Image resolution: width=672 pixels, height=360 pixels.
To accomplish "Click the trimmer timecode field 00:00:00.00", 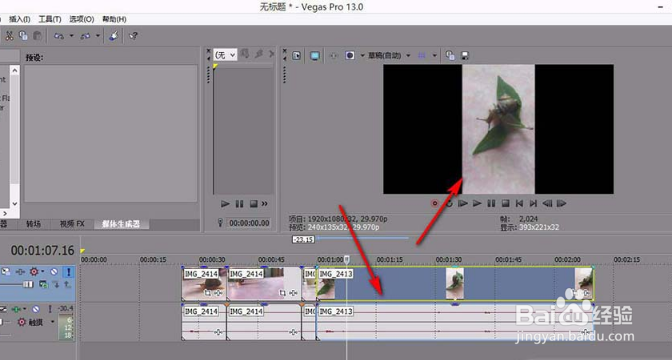I will pyautogui.click(x=249, y=223).
